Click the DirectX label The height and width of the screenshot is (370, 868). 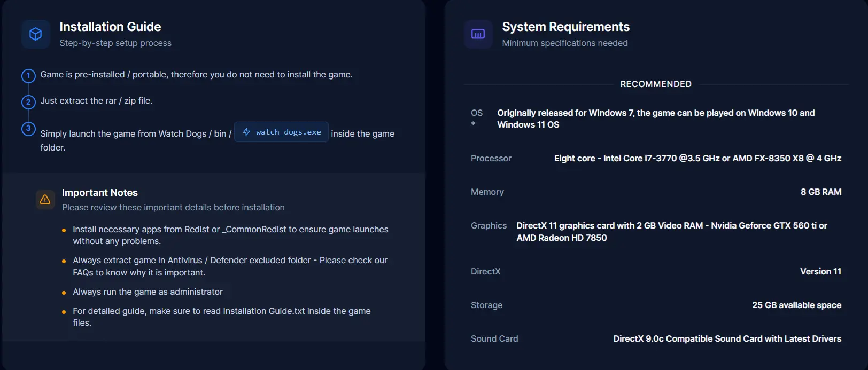click(486, 272)
